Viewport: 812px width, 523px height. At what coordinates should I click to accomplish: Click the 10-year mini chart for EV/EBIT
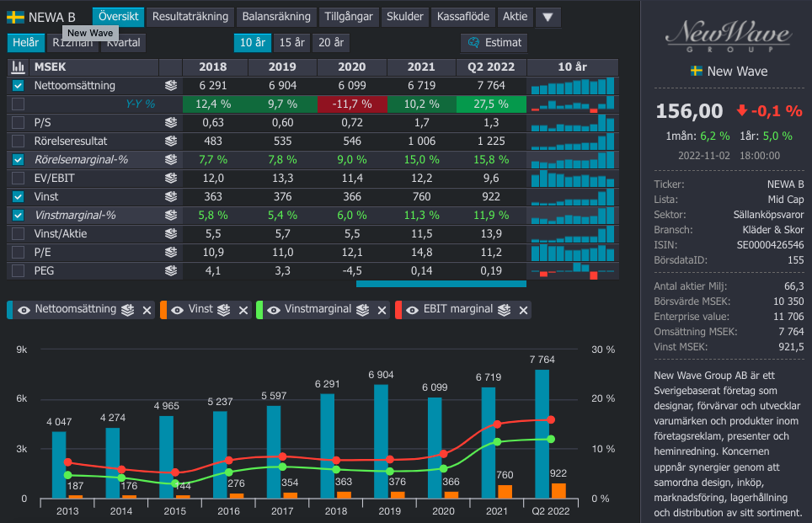(x=573, y=179)
